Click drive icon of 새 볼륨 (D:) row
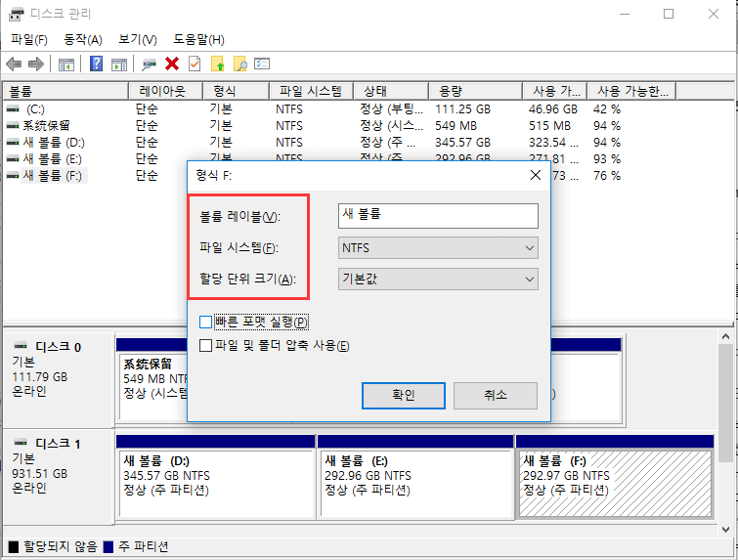Screen dimensions: 738x560 (x=13, y=142)
